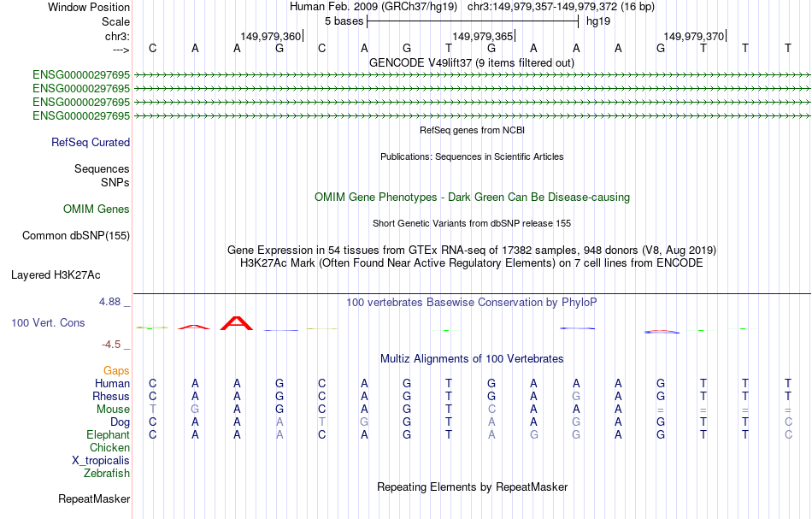Click the 100 Vert. Cons label
812x519 pixels.
(x=48, y=322)
